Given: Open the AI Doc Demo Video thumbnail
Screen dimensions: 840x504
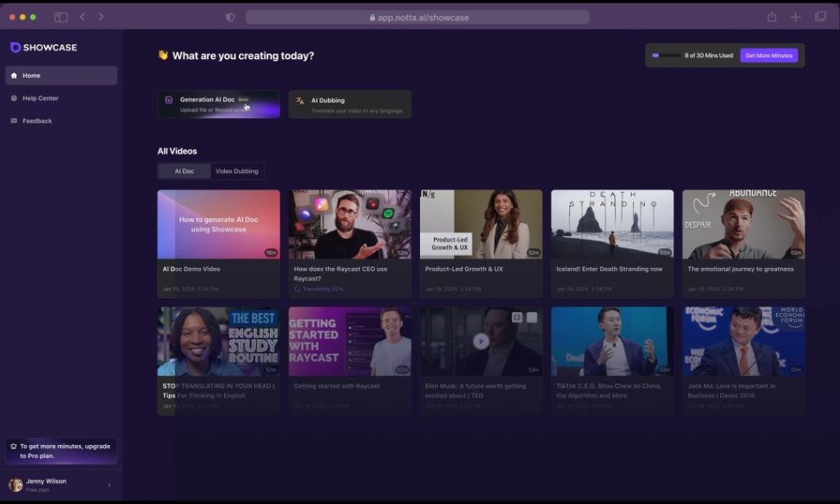Looking at the screenshot, I should click(x=218, y=225).
